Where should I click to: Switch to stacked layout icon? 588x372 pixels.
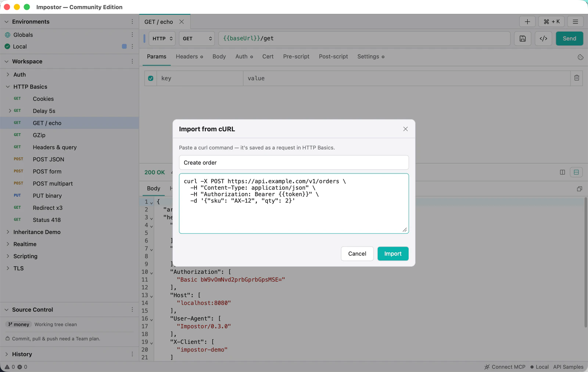click(x=576, y=172)
